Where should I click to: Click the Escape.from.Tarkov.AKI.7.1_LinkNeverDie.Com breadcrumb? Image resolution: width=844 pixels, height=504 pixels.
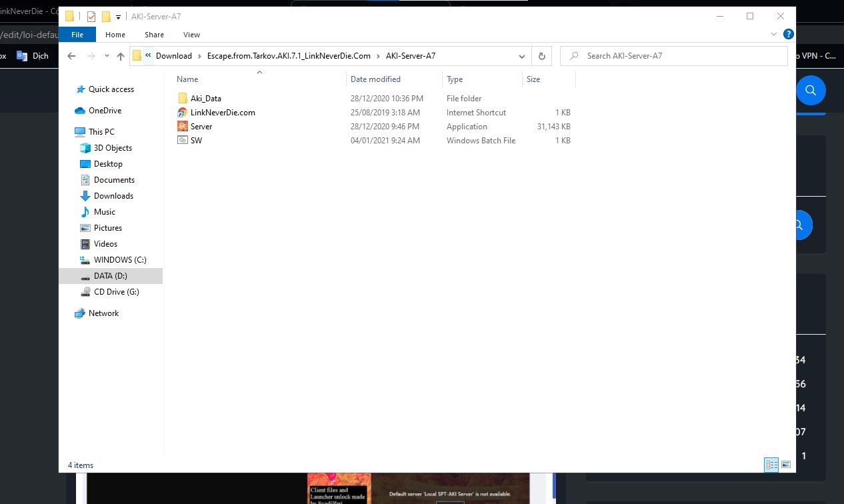(289, 56)
